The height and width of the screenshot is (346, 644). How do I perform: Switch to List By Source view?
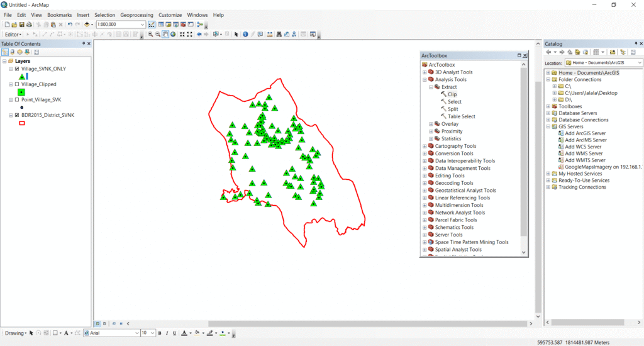pos(13,52)
